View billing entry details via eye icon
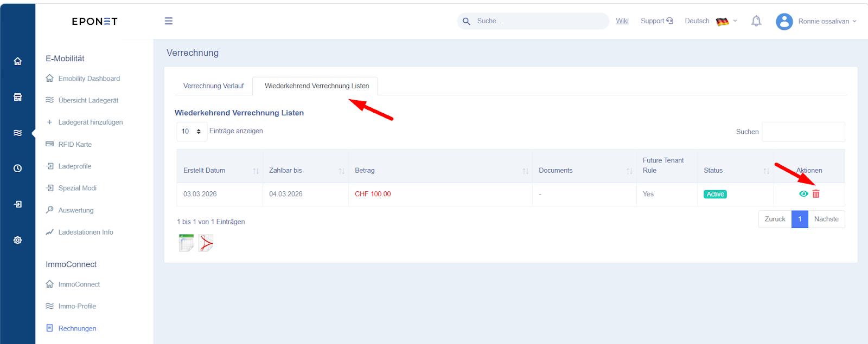Image resolution: width=868 pixels, height=344 pixels. pyautogui.click(x=803, y=194)
